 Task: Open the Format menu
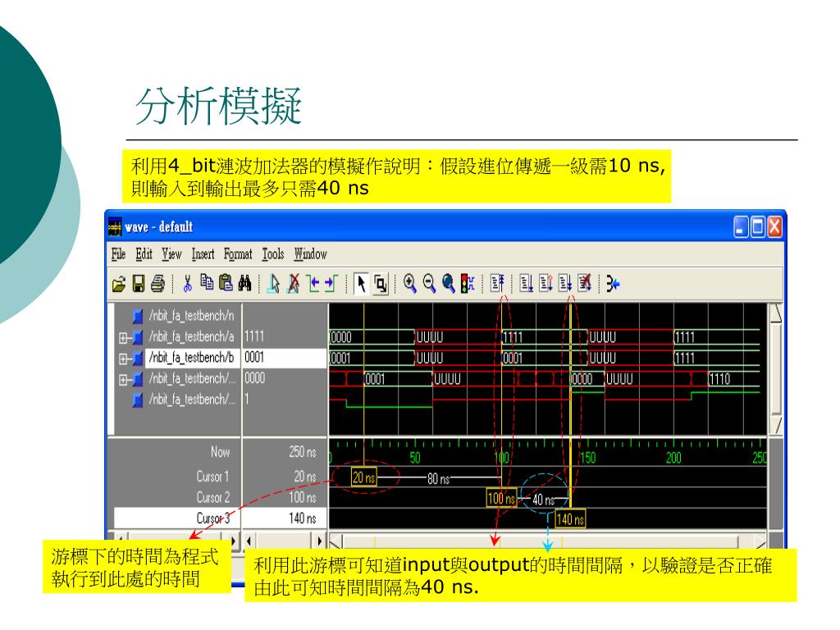pyautogui.click(x=238, y=254)
